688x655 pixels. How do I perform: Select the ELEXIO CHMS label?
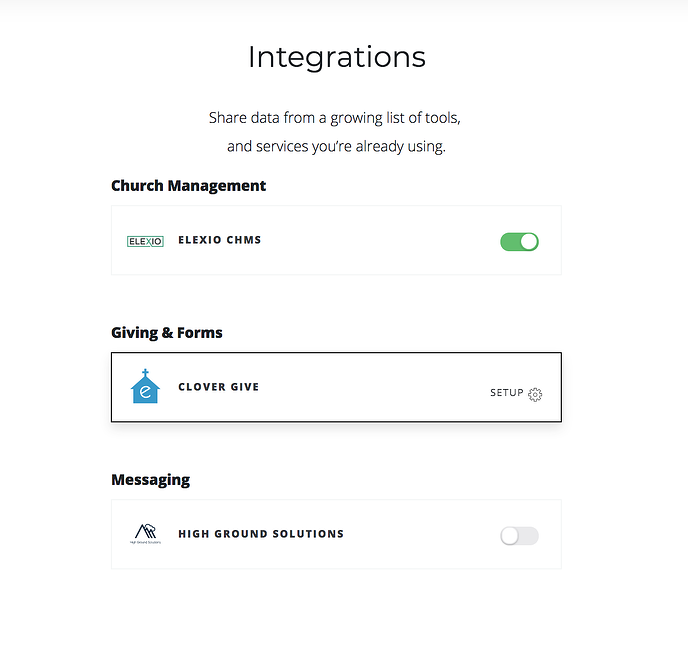219,240
